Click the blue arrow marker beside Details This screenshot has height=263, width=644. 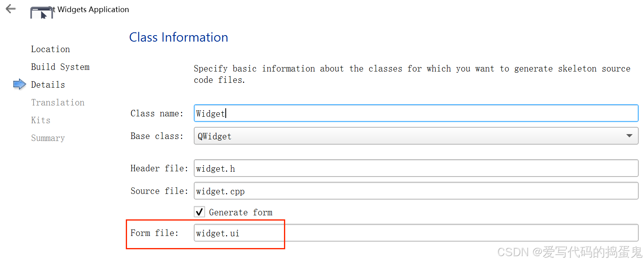(19, 84)
